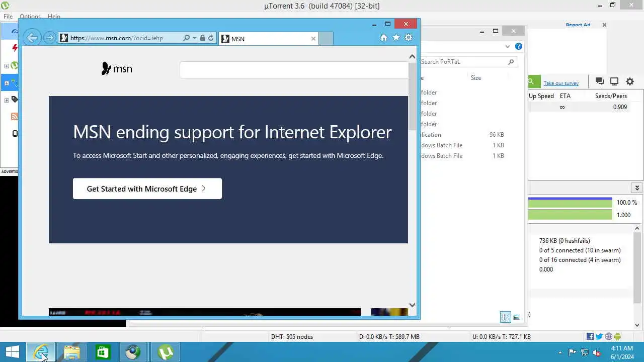
Task: Open uTorrent preferences gear icon
Action: (x=630, y=81)
